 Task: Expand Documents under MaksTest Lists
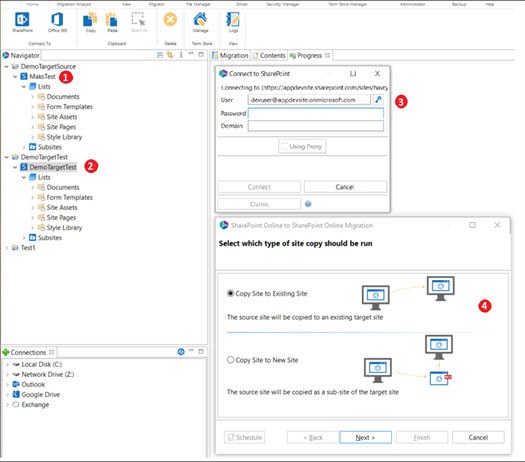pos(32,96)
